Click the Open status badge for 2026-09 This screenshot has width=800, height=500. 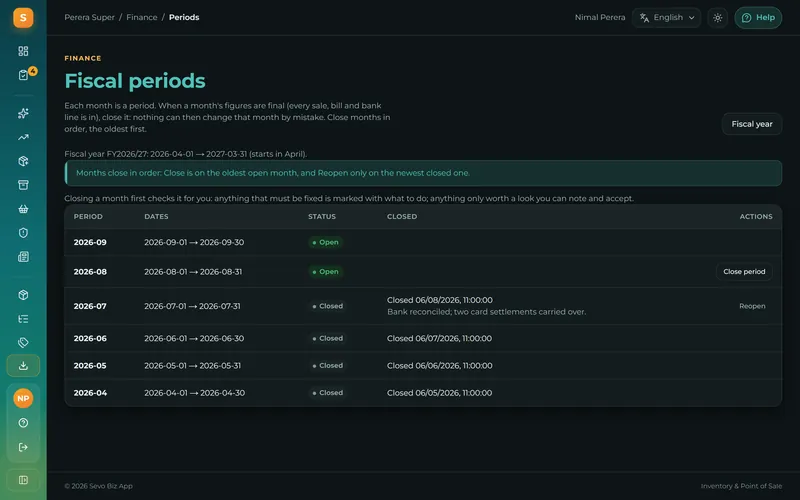point(326,242)
